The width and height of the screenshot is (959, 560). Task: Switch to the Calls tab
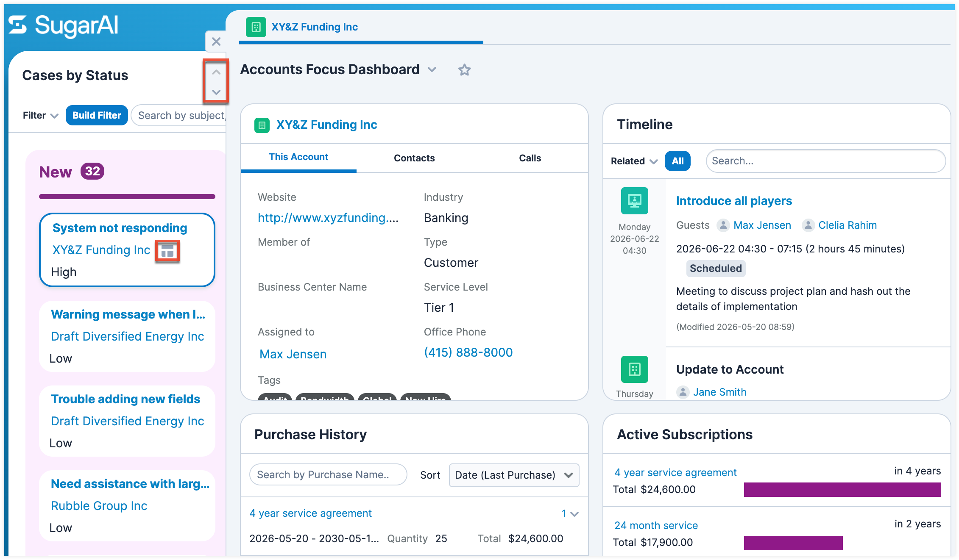[530, 158]
